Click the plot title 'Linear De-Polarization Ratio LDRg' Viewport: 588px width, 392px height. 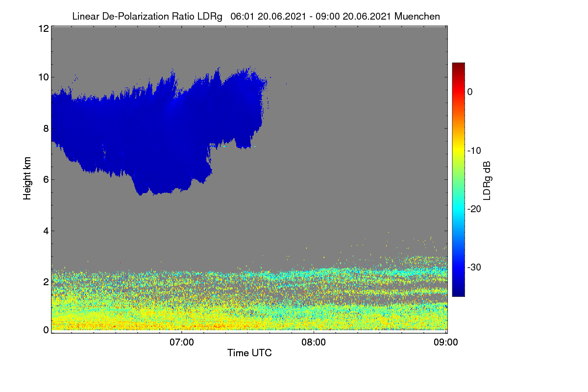pyautogui.click(x=147, y=17)
